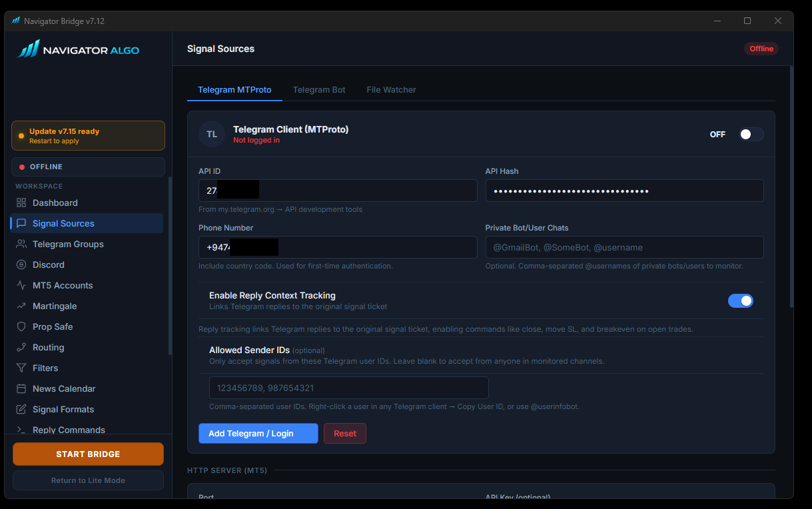Click into the API ID field
Screen dimensions: 812x509
click(338, 191)
